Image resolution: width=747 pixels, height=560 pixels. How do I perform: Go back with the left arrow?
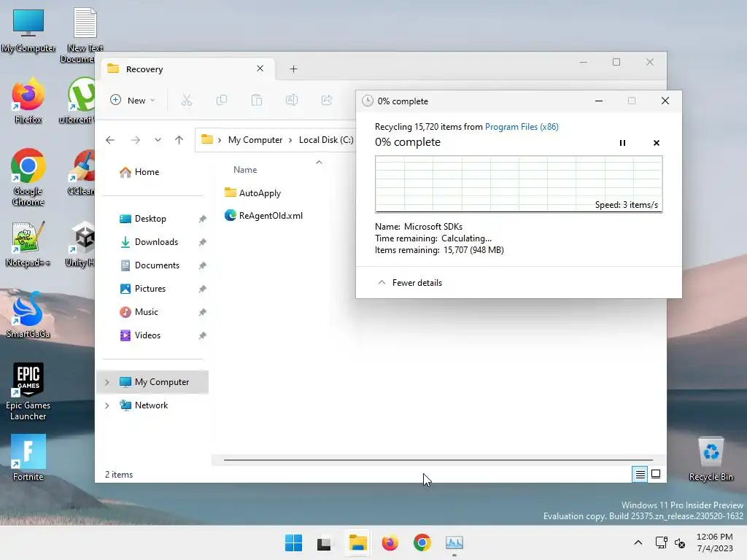(x=110, y=140)
